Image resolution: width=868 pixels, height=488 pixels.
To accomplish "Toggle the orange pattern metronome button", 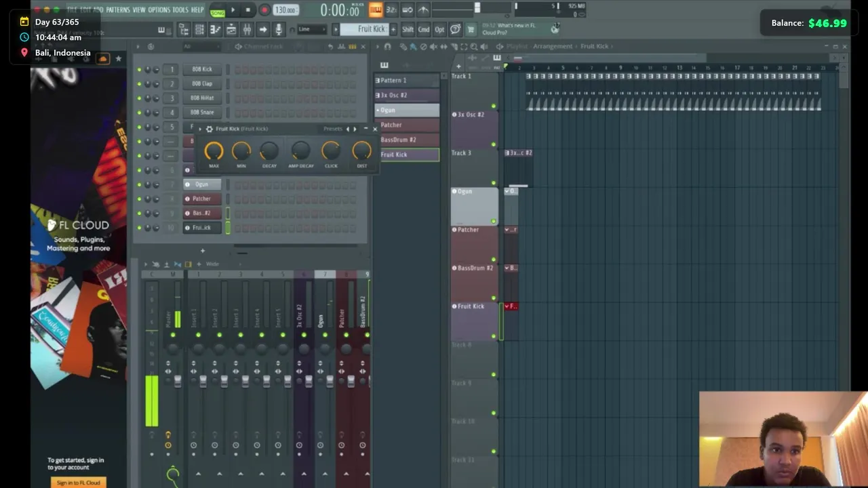I will 375,9.
